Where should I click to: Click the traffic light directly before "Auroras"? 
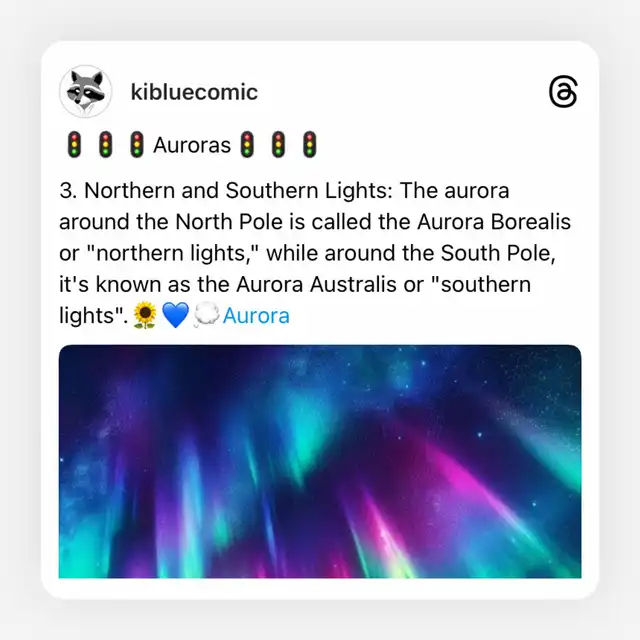pos(137,144)
